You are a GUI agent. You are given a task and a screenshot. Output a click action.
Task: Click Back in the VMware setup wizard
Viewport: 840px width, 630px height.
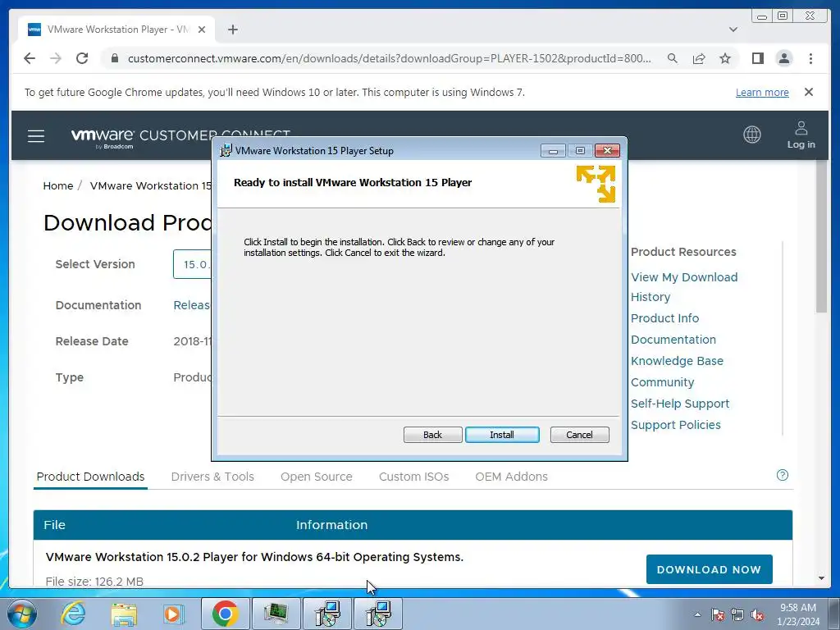tap(432, 435)
